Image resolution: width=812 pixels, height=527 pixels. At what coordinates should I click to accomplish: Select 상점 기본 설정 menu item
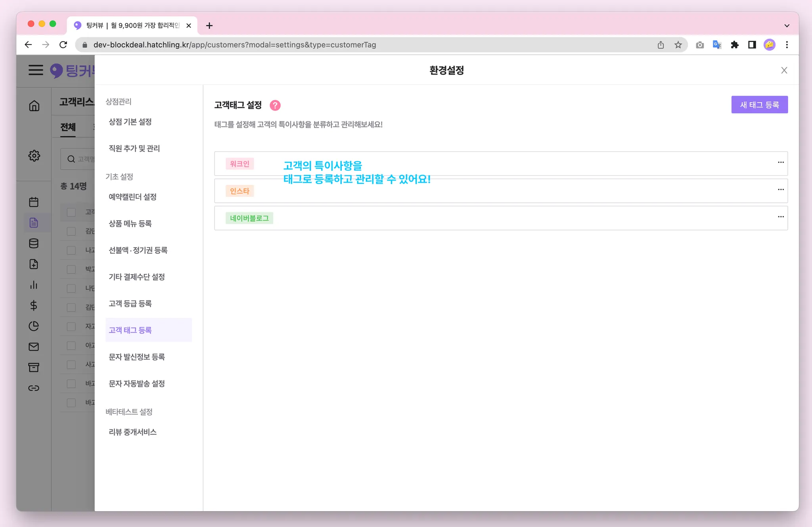(x=130, y=122)
